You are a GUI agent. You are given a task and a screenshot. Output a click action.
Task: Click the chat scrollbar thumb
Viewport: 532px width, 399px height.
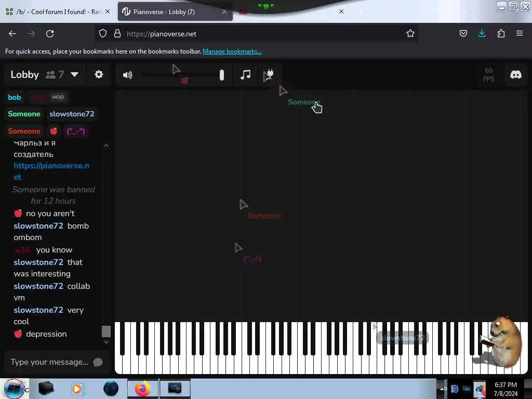pyautogui.click(x=106, y=331)
